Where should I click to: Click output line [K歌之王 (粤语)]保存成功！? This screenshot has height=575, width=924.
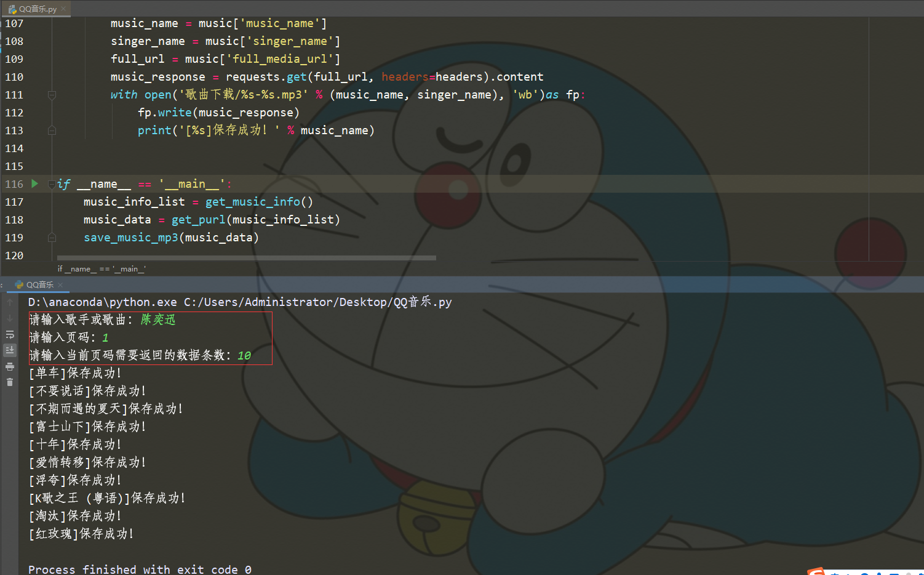coord(107,498)
